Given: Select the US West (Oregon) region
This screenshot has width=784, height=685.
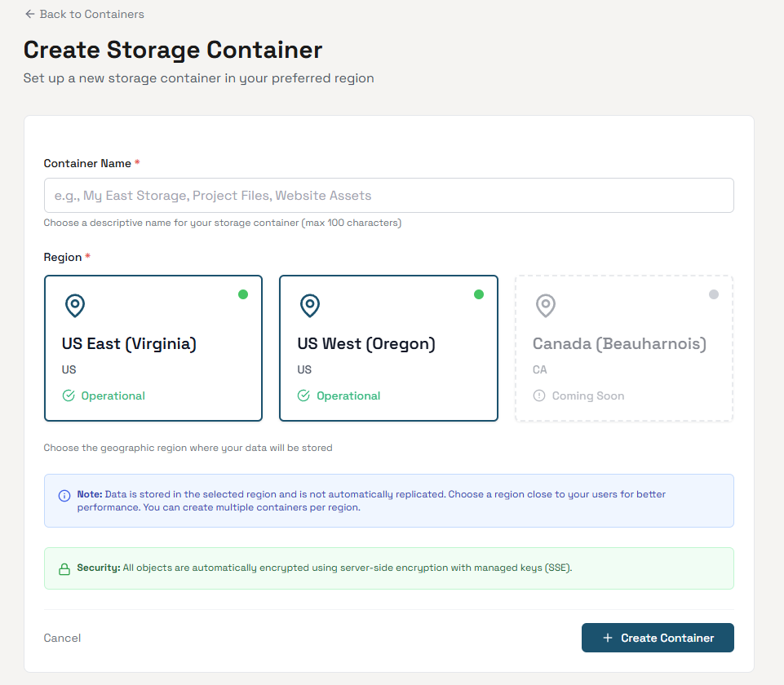Looking at the screenshot, I should coord(388,348).
